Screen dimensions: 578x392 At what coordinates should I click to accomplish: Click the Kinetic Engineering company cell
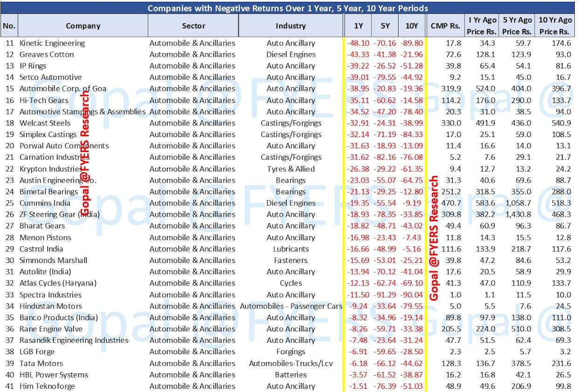pyautogui.click(x=52, y=43)
